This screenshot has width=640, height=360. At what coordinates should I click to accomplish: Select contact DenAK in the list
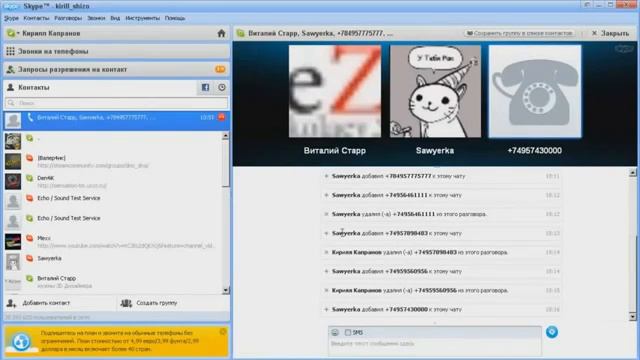pos(113,182)
